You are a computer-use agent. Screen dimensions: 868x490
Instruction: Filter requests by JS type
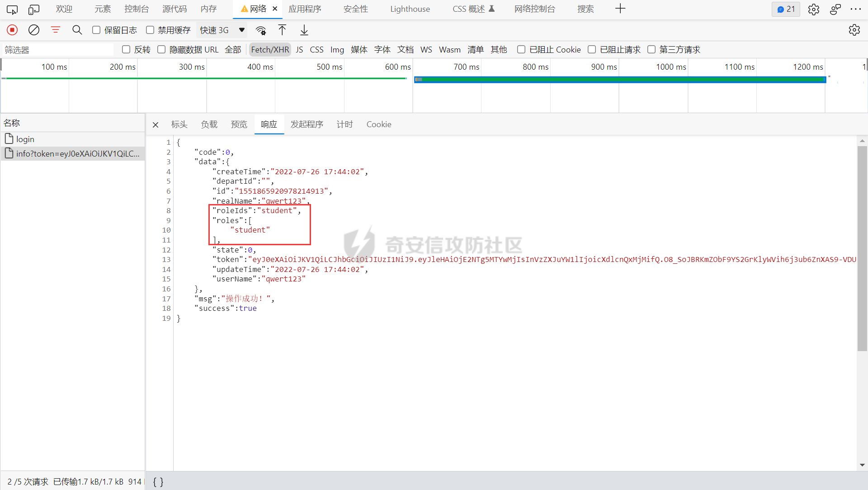299,49
